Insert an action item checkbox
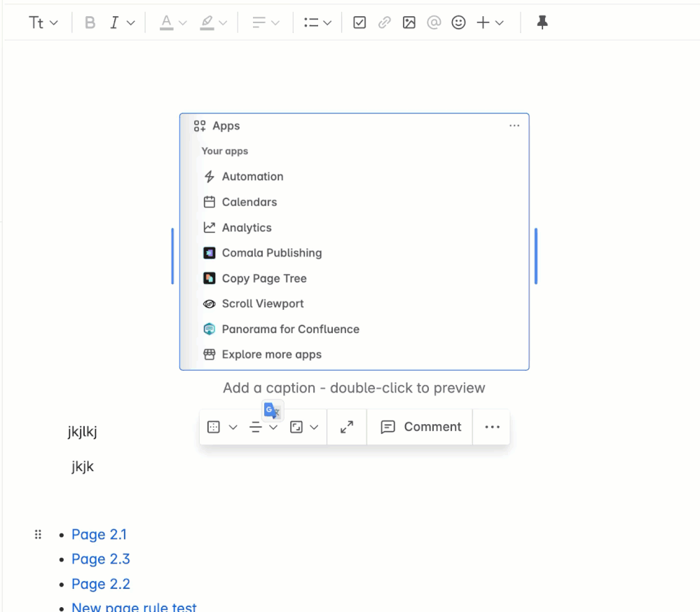Viewport: 700px width, 612px height. point(359,22)
